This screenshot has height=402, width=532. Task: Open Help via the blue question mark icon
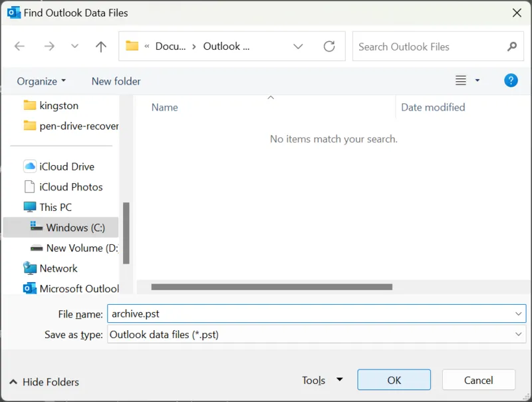[511, 81]
